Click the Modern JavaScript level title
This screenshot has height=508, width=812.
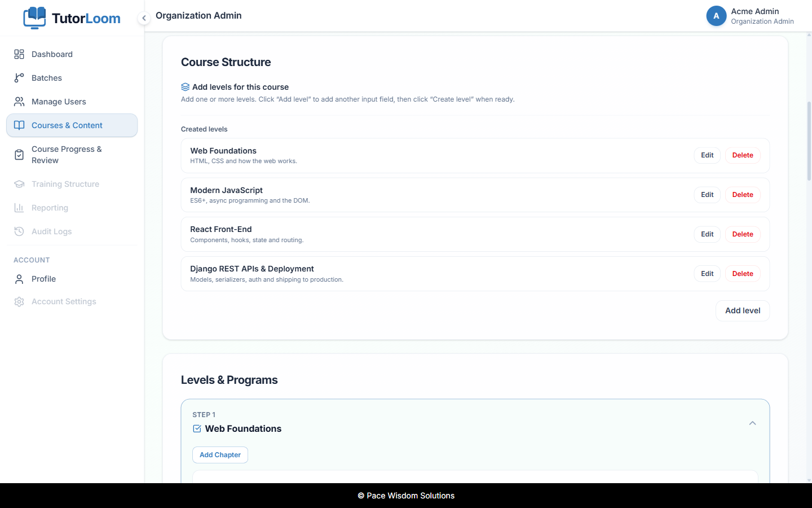pyautogui.click(x=226, y=190)
